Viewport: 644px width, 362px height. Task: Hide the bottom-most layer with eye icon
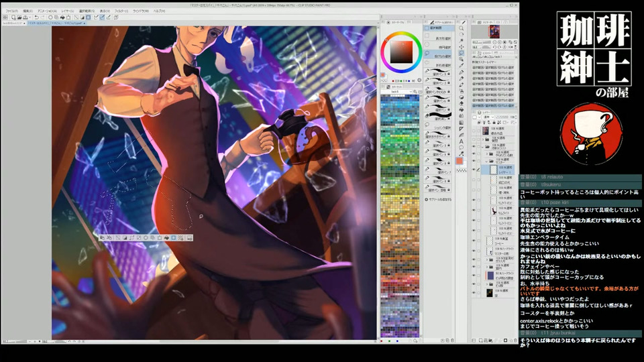475,292
